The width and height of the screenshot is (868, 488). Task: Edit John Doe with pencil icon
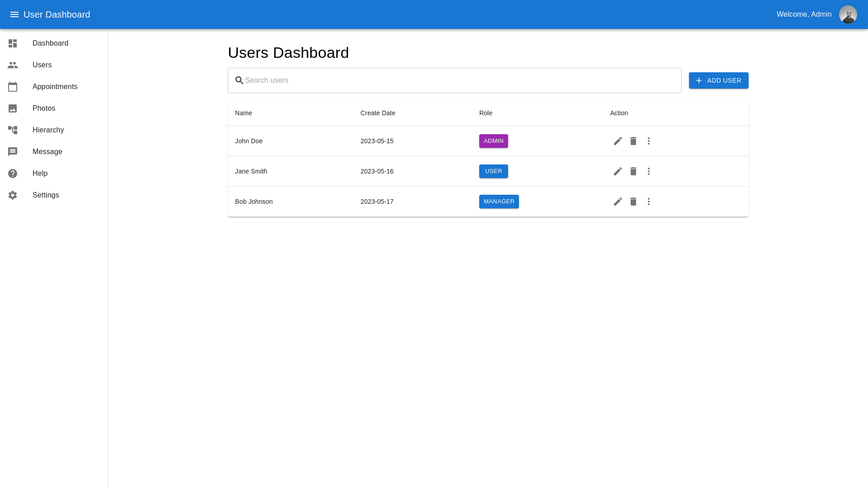coord(618,141)
